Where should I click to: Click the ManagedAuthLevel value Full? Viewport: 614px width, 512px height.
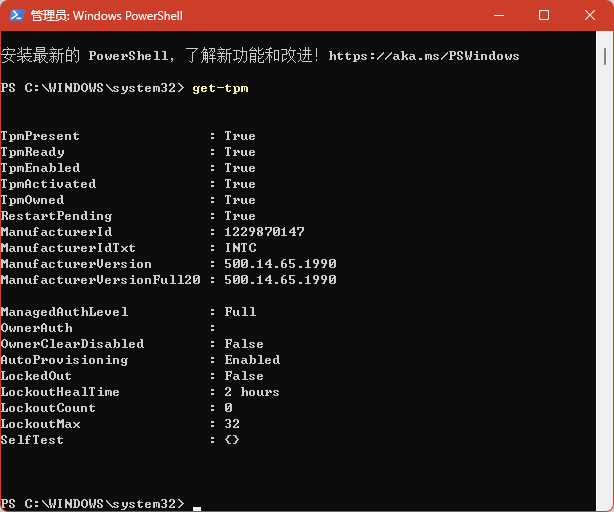(240, 312)
